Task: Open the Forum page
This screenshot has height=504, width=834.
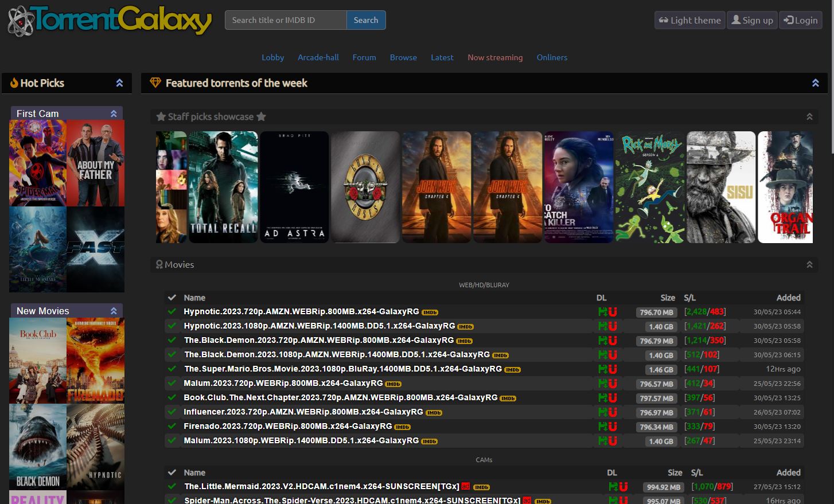Action: pos(364,57)
